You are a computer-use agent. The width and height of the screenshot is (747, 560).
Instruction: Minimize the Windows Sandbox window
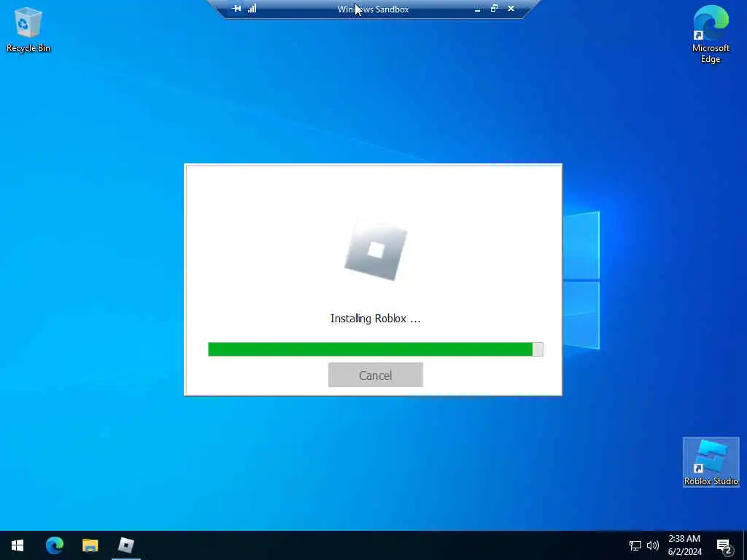477,9
